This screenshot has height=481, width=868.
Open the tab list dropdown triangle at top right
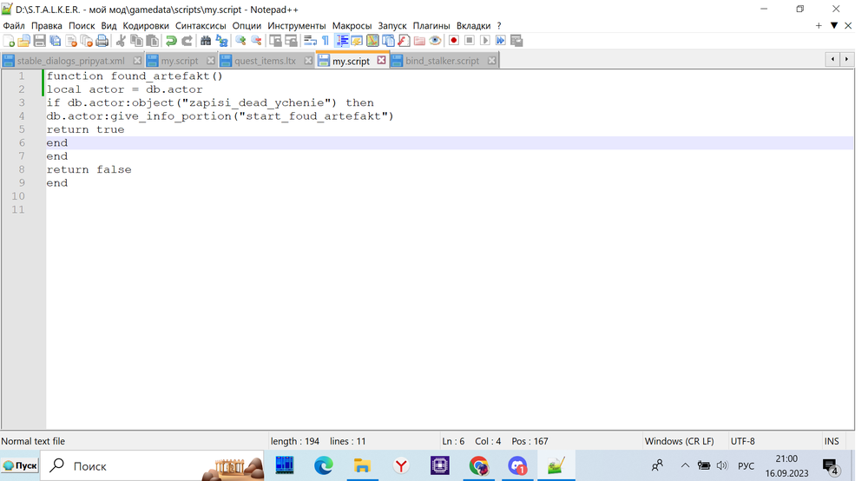click(x=834, y=26)
